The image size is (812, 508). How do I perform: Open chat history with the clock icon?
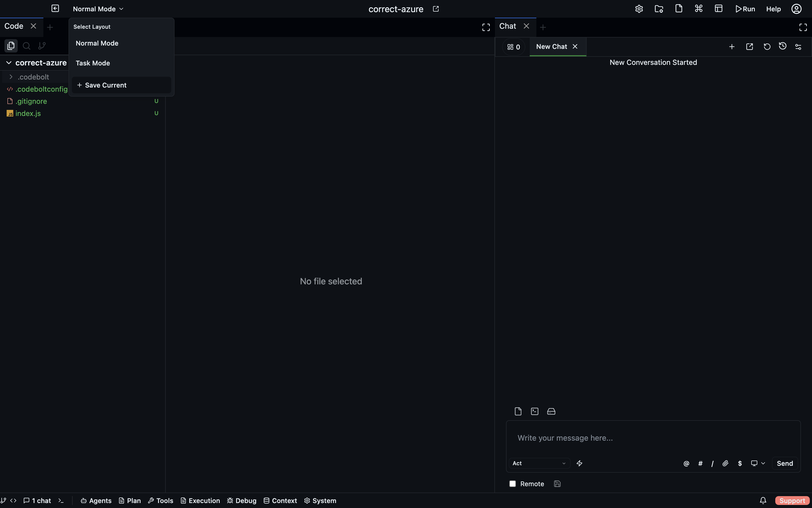782,46
